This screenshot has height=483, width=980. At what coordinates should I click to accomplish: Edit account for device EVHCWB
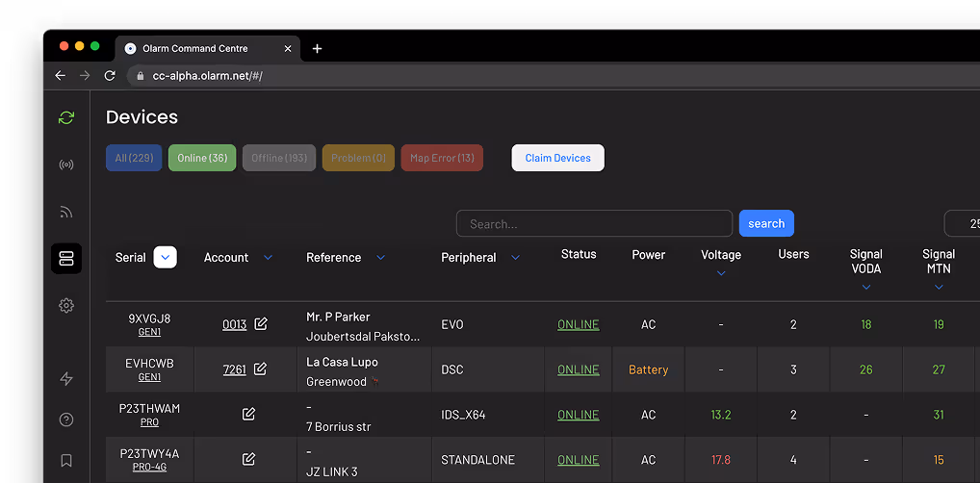[261, 369]
